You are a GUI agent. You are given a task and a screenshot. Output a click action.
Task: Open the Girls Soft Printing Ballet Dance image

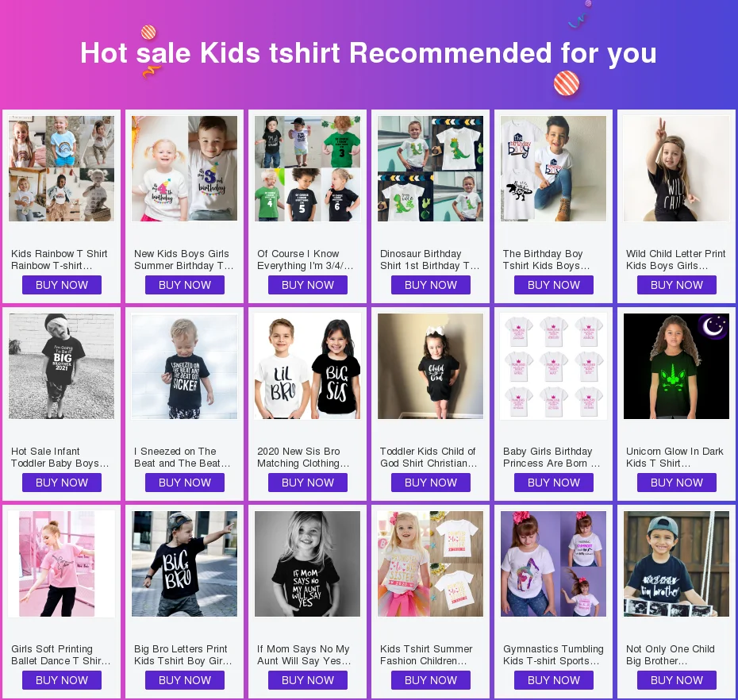[61, 564]
